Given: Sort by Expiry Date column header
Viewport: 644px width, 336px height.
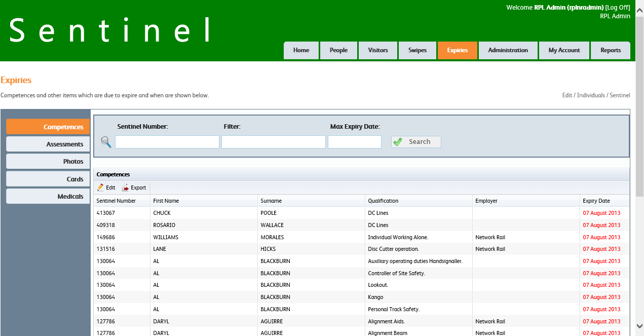Looking at the screenshot, I should click(604, 201).
